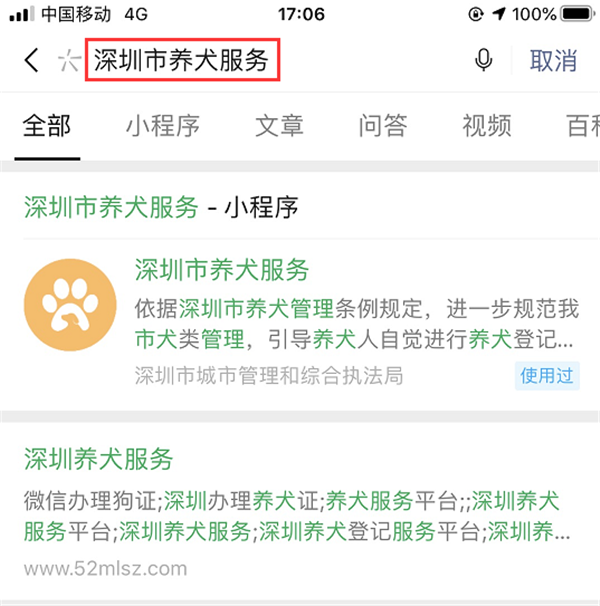The width and height of the screenshot is (600, 606).
Task: Tap the cellular signal bars icon
Action: coord(22,15)
